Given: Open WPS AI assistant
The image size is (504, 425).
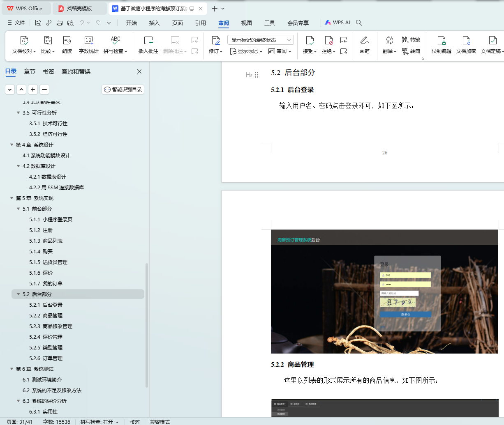Looking at the screenshot, I should click(338, 23).
